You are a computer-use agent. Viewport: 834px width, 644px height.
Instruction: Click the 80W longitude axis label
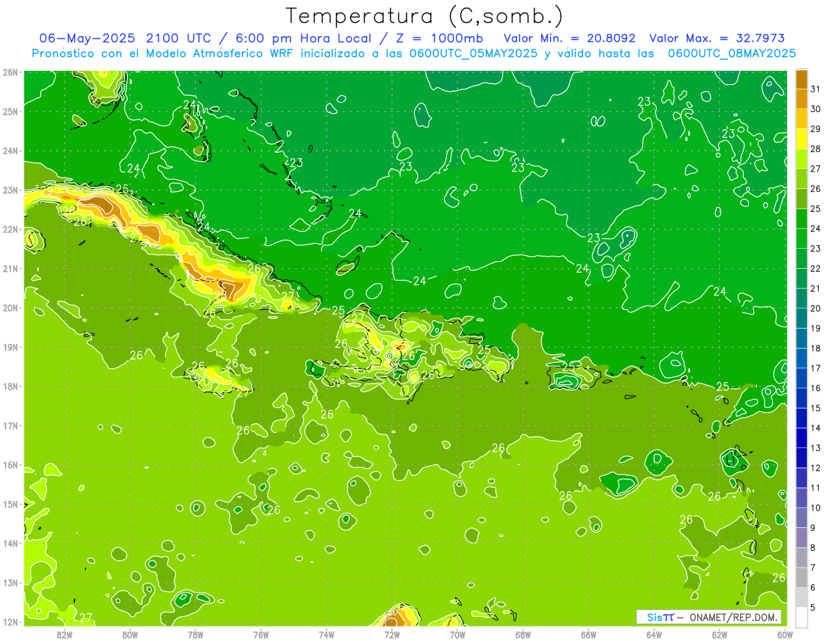[130, 634]
